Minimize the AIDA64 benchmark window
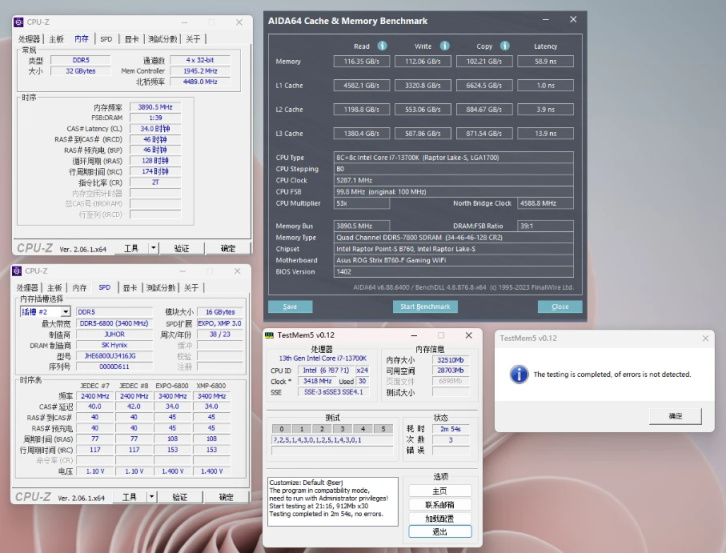The width and height of the screenshot is (726, 553). 545,19
